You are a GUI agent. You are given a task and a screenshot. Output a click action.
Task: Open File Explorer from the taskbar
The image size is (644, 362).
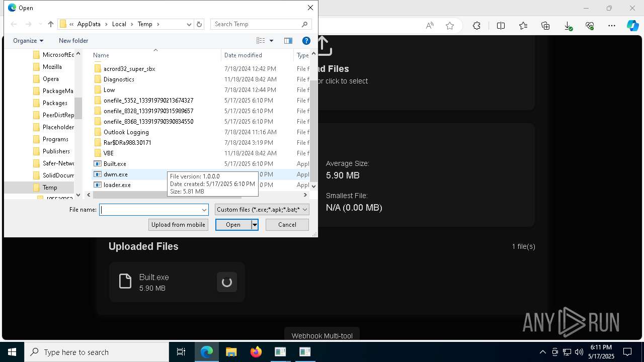click(231, 352)
